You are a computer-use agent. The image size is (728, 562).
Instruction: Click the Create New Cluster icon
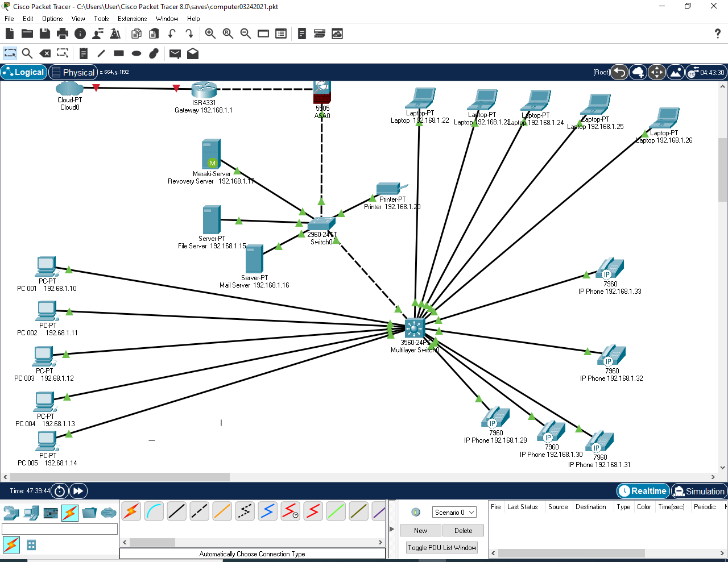638,72
